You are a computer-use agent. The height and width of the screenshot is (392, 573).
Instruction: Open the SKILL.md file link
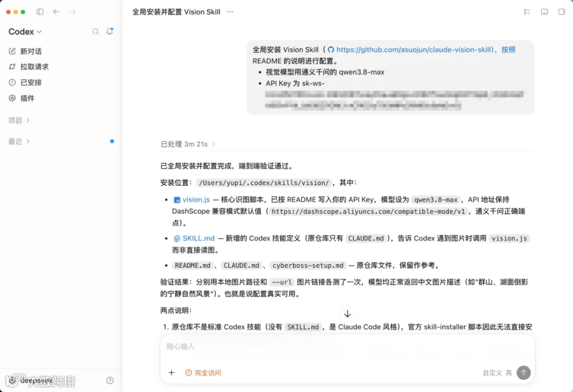click(x=194, y=238)
